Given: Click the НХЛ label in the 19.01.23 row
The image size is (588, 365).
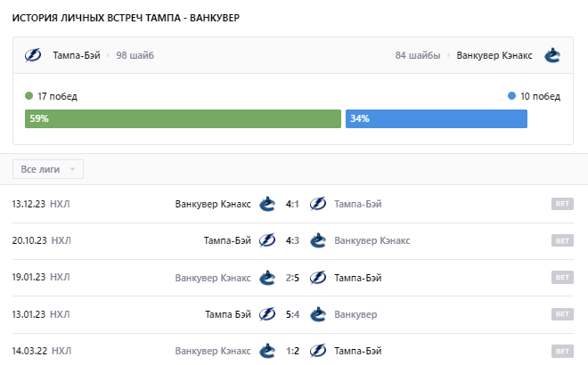Looking at the screenshot, I should point(60,277).
